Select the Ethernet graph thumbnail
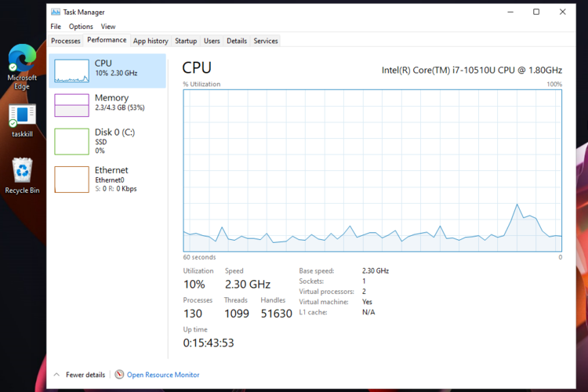This screenshot has width=588, height=392. click(71, 179)
